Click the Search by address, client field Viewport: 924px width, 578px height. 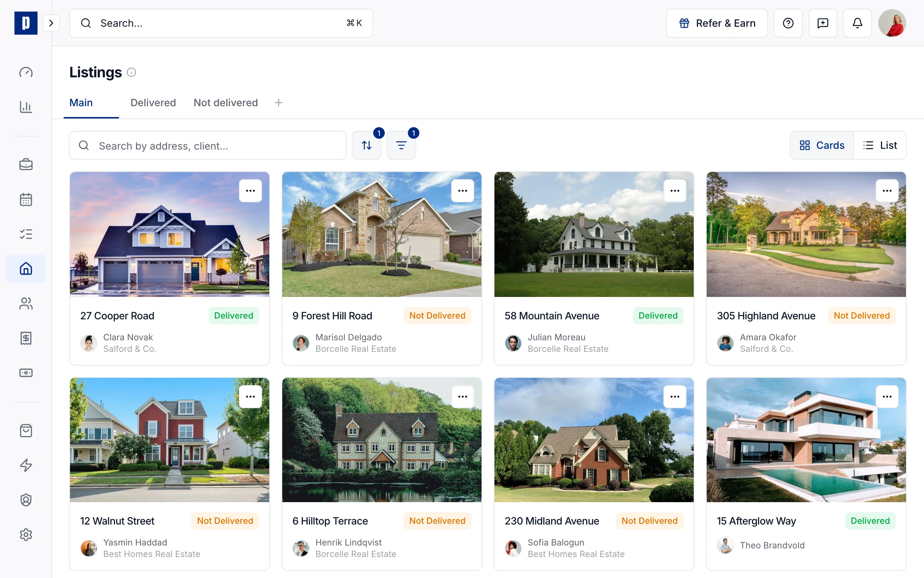point(208,145)
